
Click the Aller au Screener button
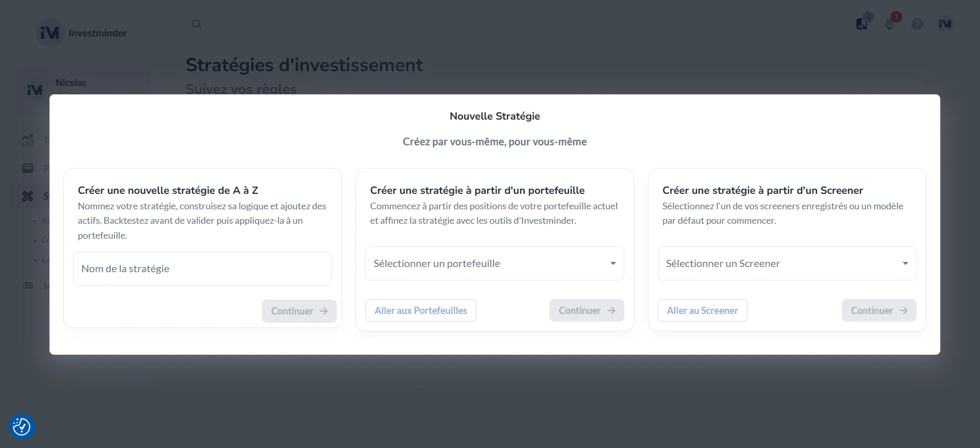point(702,310)
